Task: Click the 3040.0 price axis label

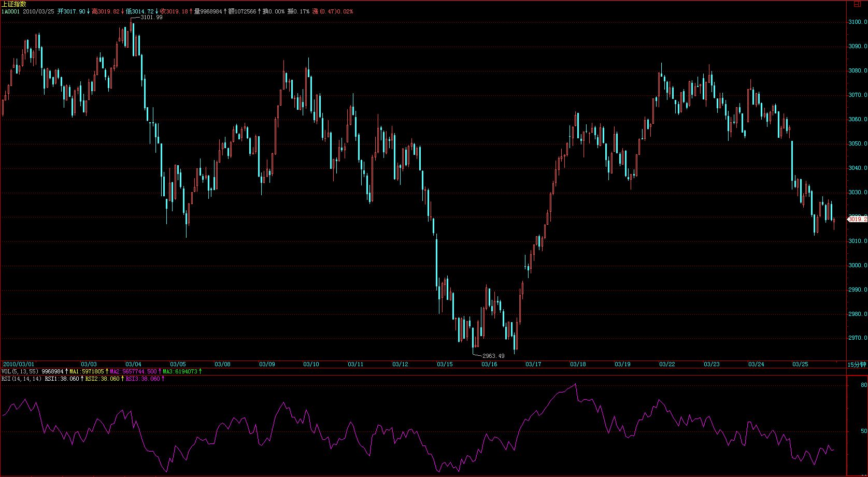Action: pyautogui.click(x=858, y=168)
